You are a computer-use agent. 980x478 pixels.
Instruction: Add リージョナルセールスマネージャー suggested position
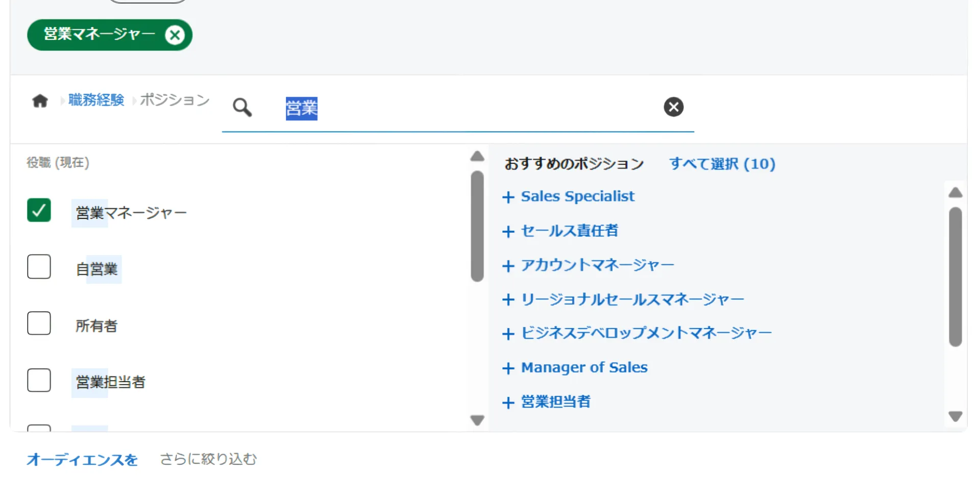623,299
